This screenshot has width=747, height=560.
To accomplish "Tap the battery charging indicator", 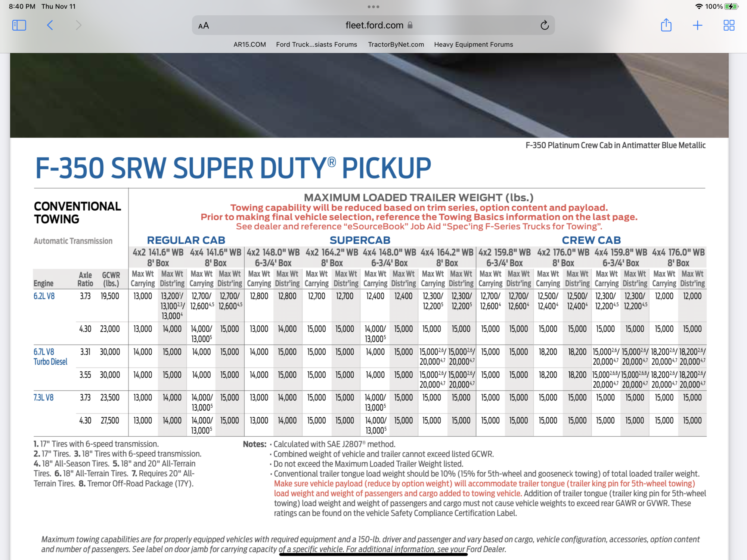I will pyautogui.click(x=731, y=6).
